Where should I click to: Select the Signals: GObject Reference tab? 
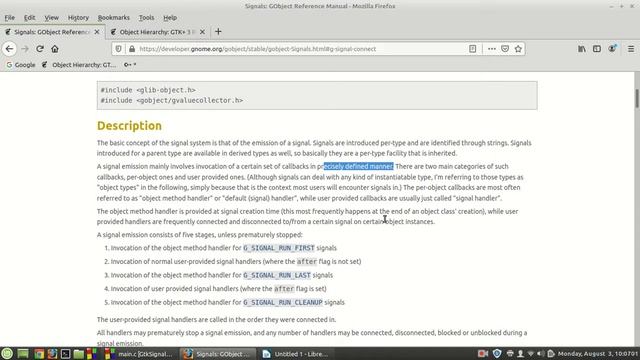pos(52,32)
